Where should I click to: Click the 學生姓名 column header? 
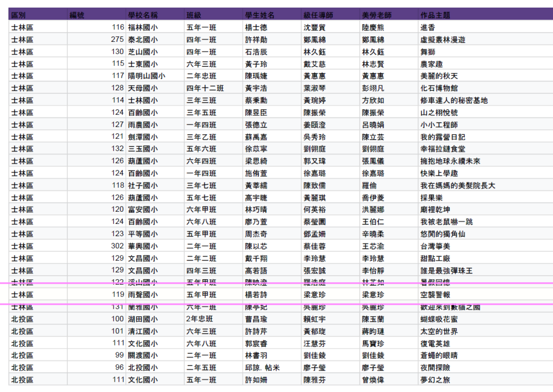point(260,15)
